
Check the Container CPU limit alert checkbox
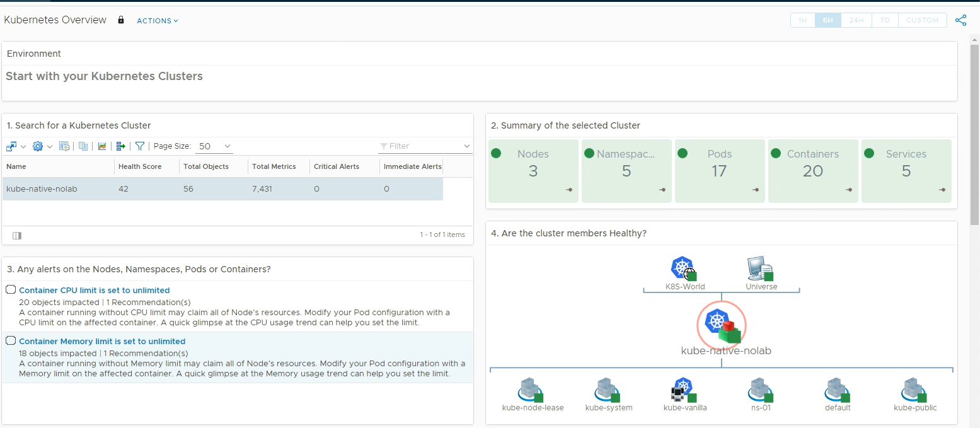[x=11, y=290]
